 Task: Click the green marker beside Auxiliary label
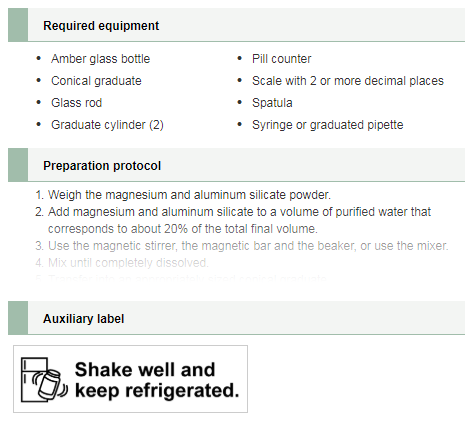[18, 318]
